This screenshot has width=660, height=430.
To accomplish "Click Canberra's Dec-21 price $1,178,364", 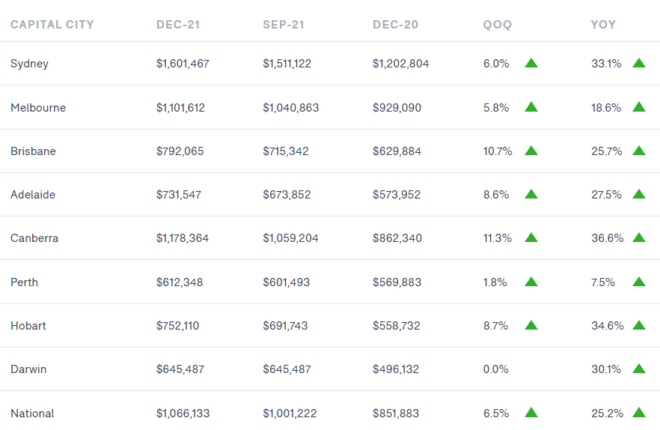I will [x=190, y=238].
